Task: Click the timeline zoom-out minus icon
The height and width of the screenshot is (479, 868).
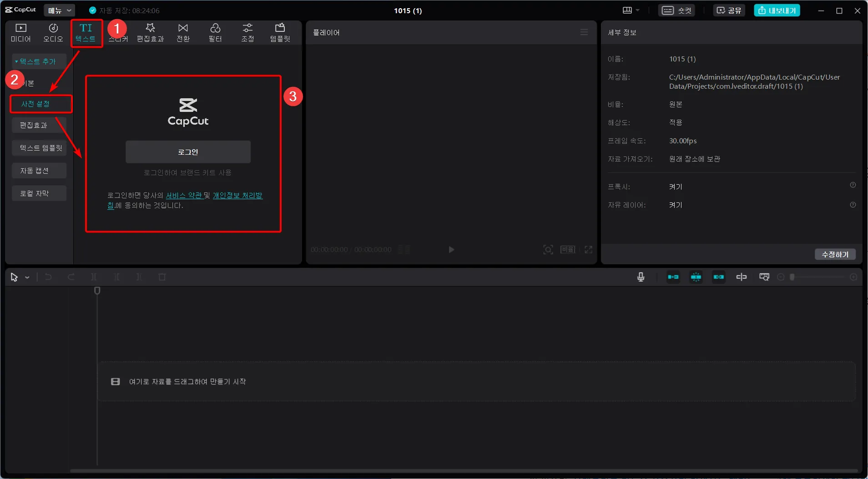Action: pyautogui.click(x=781, y=277)
